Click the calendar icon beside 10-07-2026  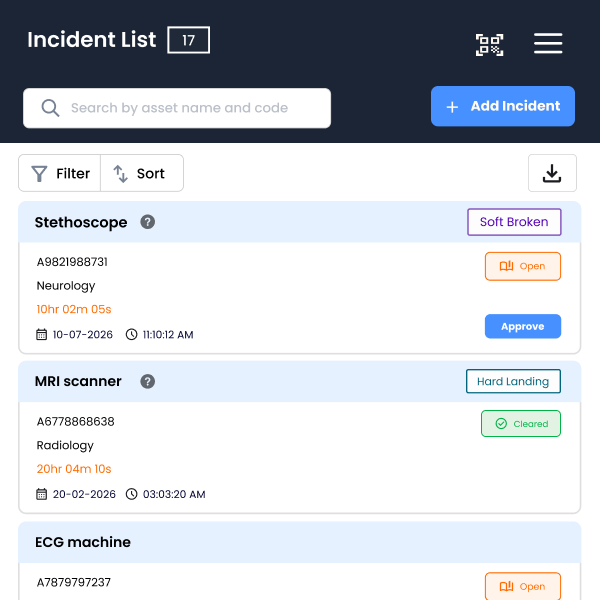point(42,335)
